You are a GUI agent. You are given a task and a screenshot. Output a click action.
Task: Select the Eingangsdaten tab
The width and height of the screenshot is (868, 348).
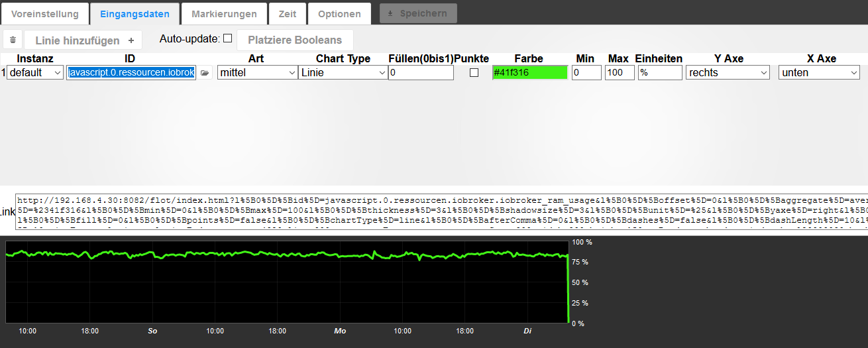pyautogui.click(x=135, y=13)
